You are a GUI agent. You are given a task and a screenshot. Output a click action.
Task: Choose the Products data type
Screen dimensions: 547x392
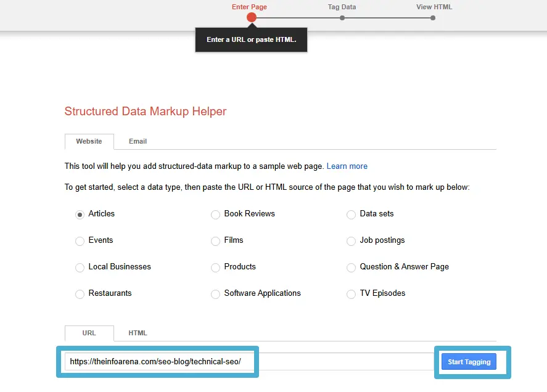click(215, 267)
